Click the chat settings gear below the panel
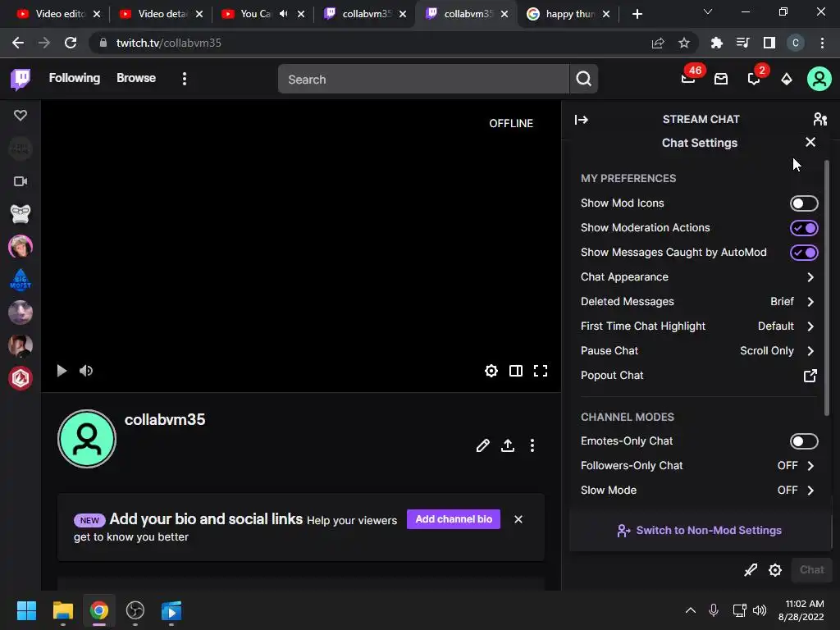 pyautogui.click(x=774, y=570)
